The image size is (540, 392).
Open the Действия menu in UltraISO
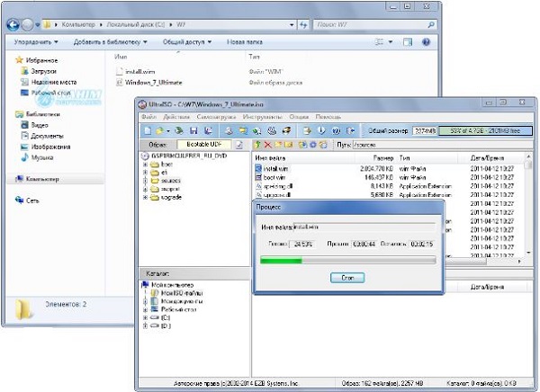click(x=176, y=117)
